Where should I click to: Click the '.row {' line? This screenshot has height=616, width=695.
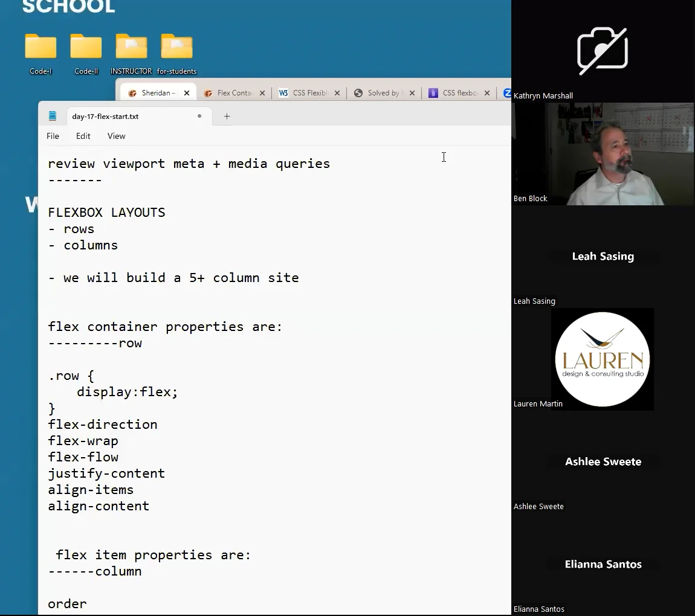pyautogui.click(x=71, y=376)
